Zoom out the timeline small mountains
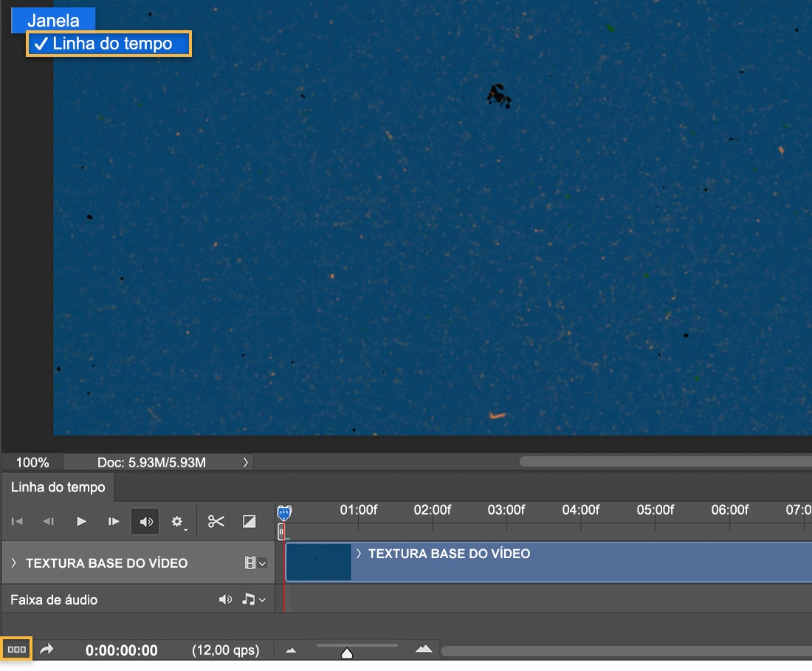 pos(291,651)
